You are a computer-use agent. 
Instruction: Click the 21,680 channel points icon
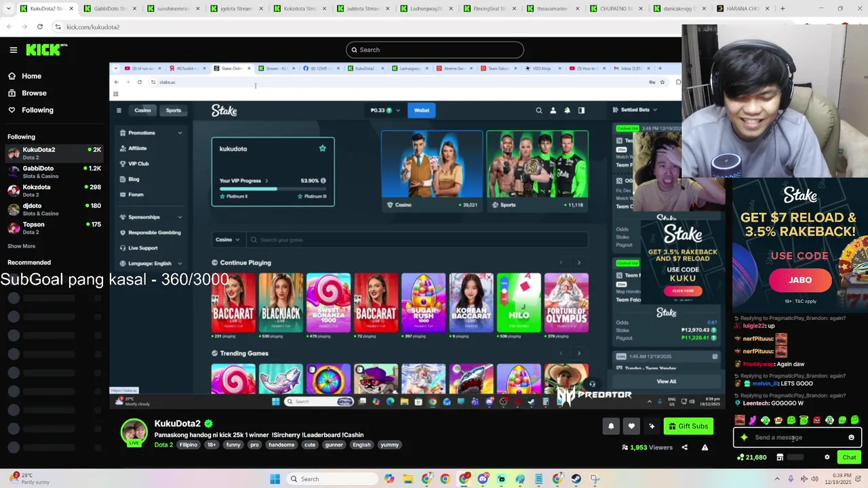point(741,457)
